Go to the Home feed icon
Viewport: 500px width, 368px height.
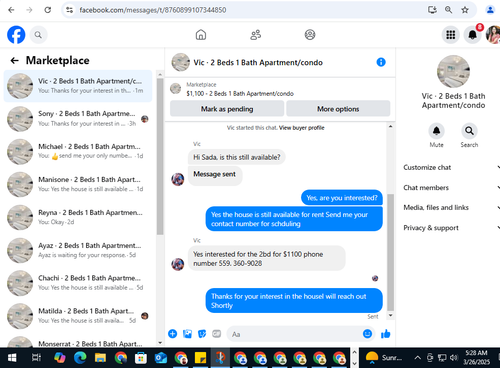pyautogui.click(x=201, y=35)
